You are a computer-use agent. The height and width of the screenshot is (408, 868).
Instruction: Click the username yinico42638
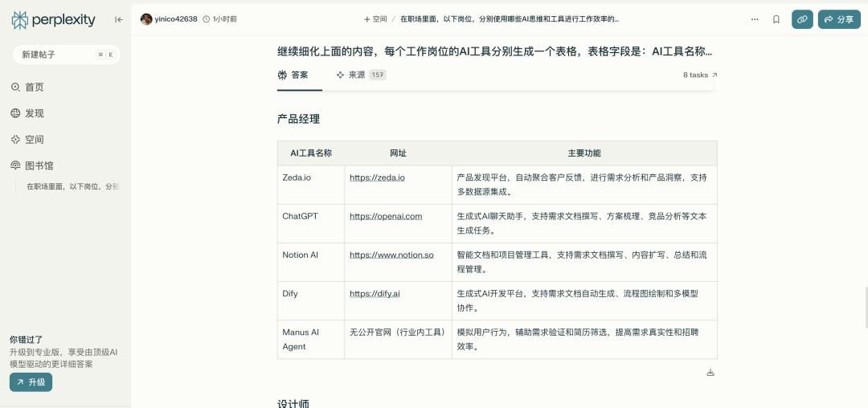tap(176, 19)
